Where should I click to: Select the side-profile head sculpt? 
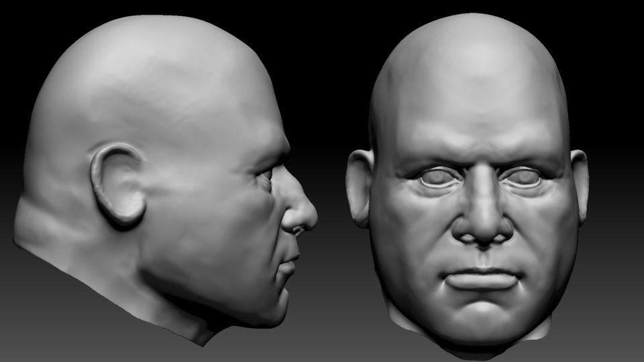[x=164, y=180]
